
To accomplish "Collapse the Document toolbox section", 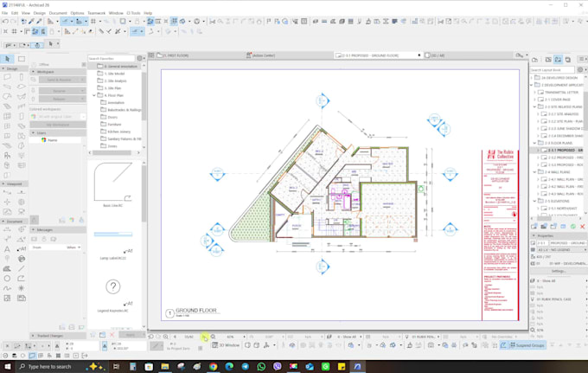I will pos(3,222).
